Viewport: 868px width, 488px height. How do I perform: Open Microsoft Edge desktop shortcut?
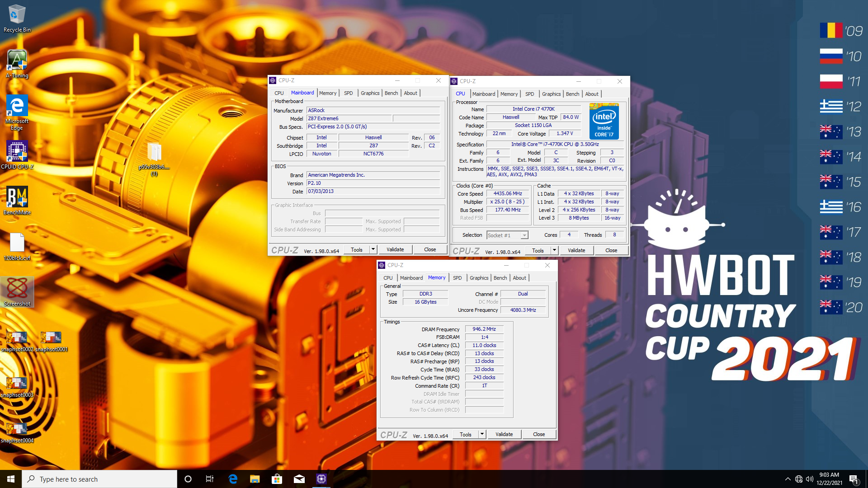[17, 113]
